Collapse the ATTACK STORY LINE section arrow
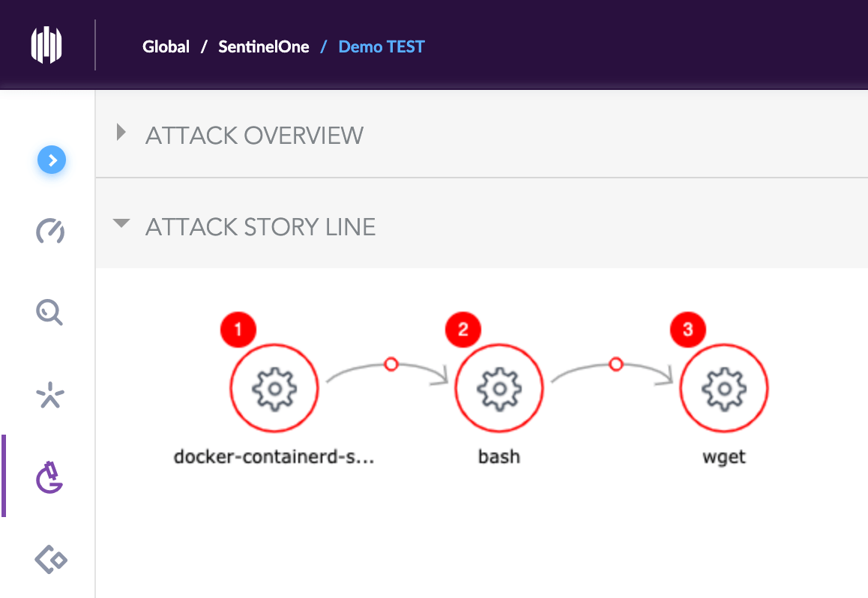Image resolution: width=868 pixels, height=598 pixels. pos(121,224)
